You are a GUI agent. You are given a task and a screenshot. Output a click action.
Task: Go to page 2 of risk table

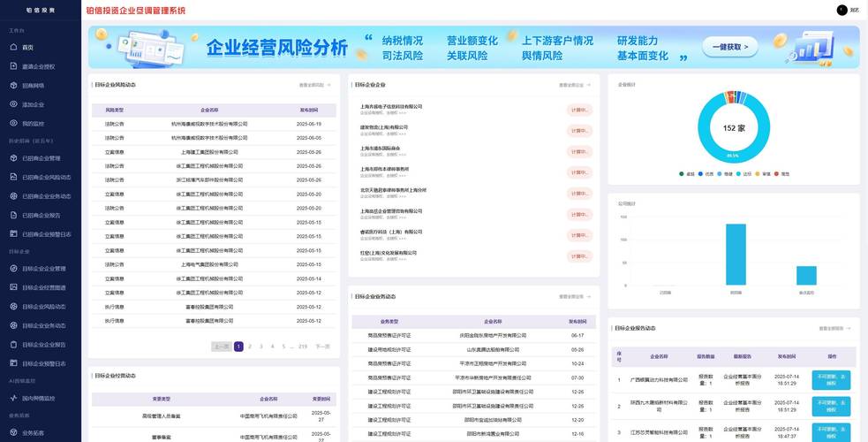(x=250, y=347)
